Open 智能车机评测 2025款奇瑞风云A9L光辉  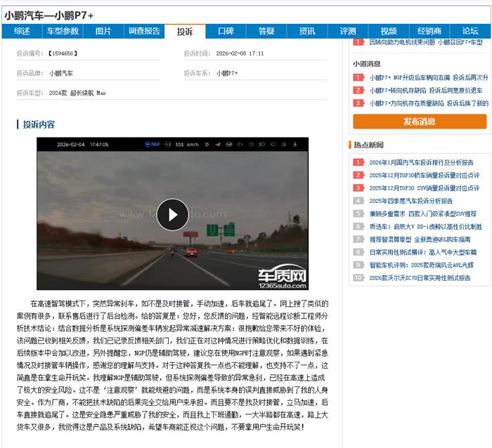coord(422,265)
